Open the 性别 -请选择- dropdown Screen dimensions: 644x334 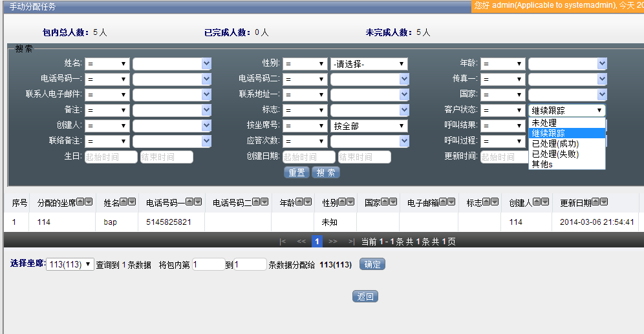click(x=369, y=64)
